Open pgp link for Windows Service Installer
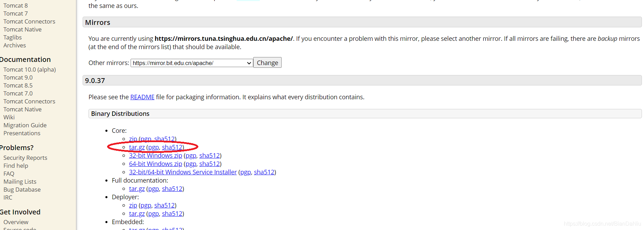 pos(246,172)
